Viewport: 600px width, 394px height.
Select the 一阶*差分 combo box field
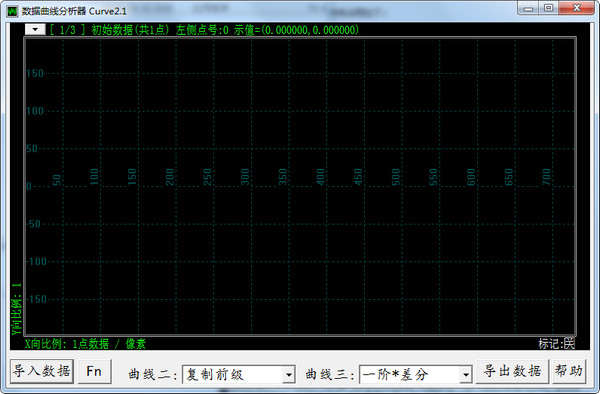tap(416, 374)
